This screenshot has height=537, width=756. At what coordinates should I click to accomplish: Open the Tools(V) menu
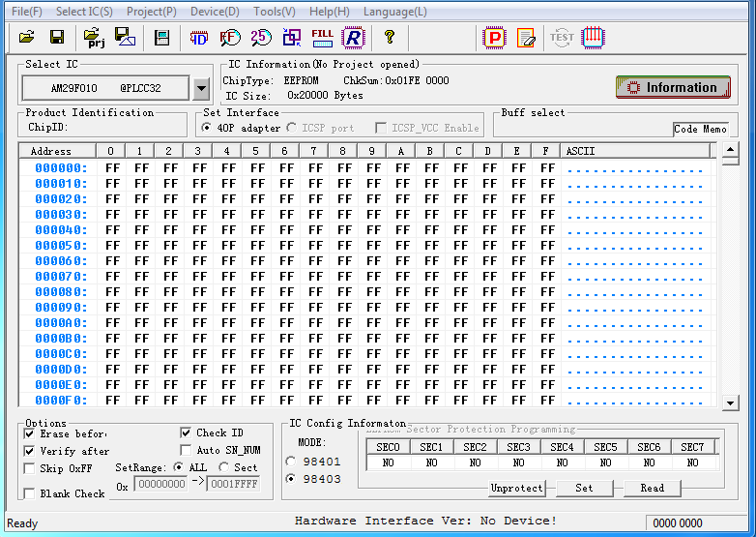click(275, 12)
